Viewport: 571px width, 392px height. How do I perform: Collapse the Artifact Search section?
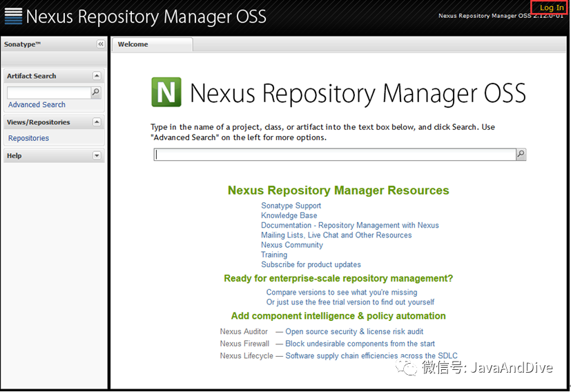(97, 76)
